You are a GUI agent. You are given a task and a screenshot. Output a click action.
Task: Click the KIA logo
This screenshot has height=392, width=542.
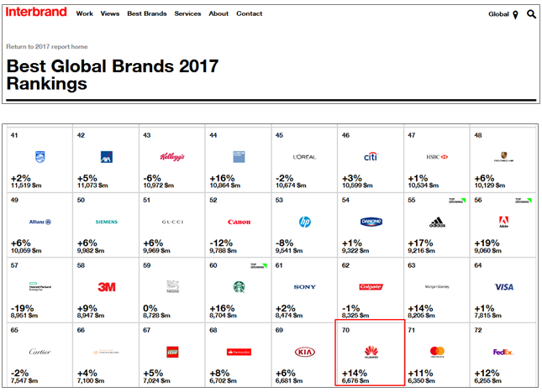pyautogui.click(x=304, y=351)
